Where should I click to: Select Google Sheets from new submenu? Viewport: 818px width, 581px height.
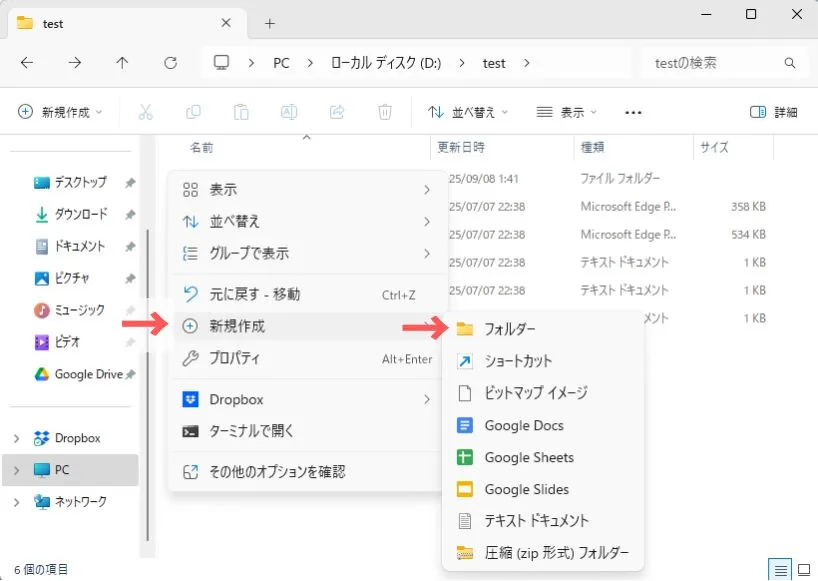pos(528,457)
